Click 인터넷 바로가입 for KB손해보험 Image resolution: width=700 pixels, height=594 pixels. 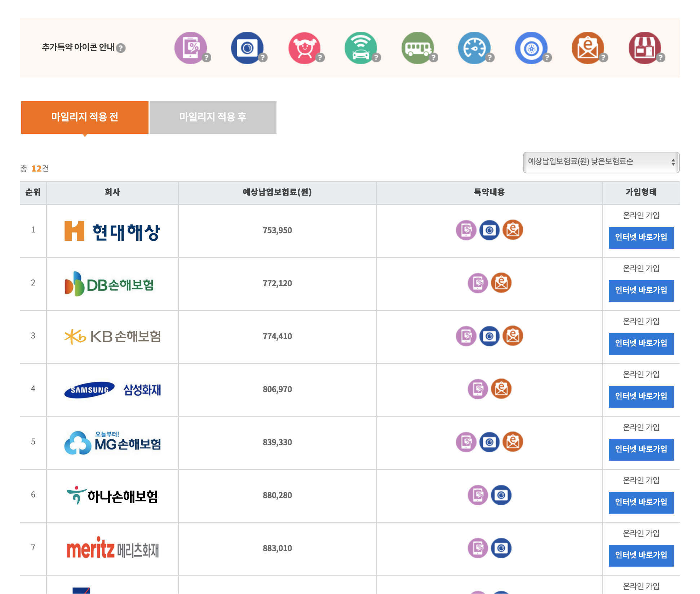(x=641, y=343)
